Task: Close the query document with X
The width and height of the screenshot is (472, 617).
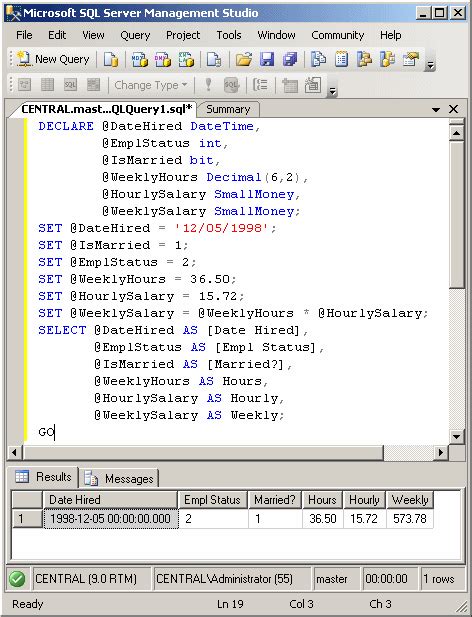Action: (454, 109)
